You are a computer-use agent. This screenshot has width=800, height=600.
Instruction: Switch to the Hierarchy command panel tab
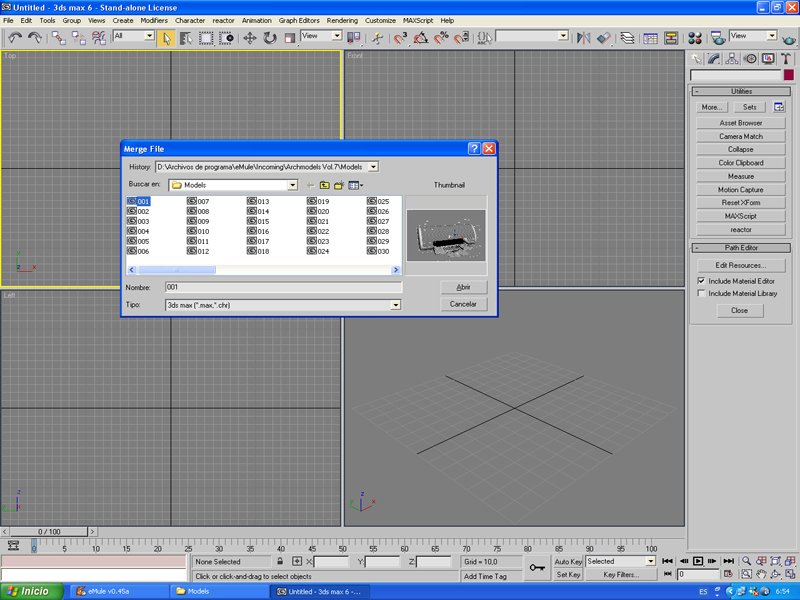click(x=732, y=59)
